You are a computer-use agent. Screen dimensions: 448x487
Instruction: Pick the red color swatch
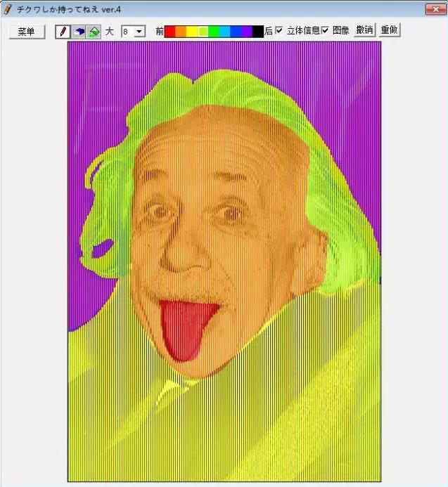pyautogui.click(x=169, y=31)
